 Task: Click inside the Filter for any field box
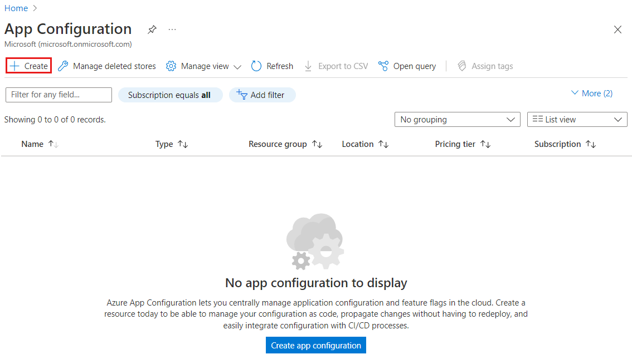(x=58, y=95)
